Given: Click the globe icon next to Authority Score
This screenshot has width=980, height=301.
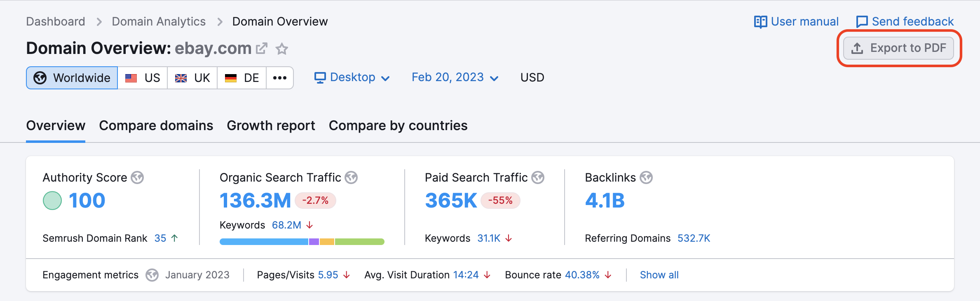Looking at the screenshot, I should [x=137, y=177].
